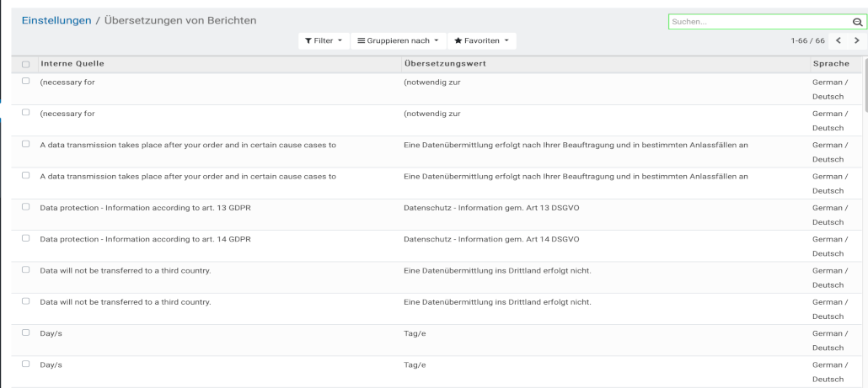Viewport: 868px width, 388px height.
Task: Go to next page arrow
Action: (857, 40)
